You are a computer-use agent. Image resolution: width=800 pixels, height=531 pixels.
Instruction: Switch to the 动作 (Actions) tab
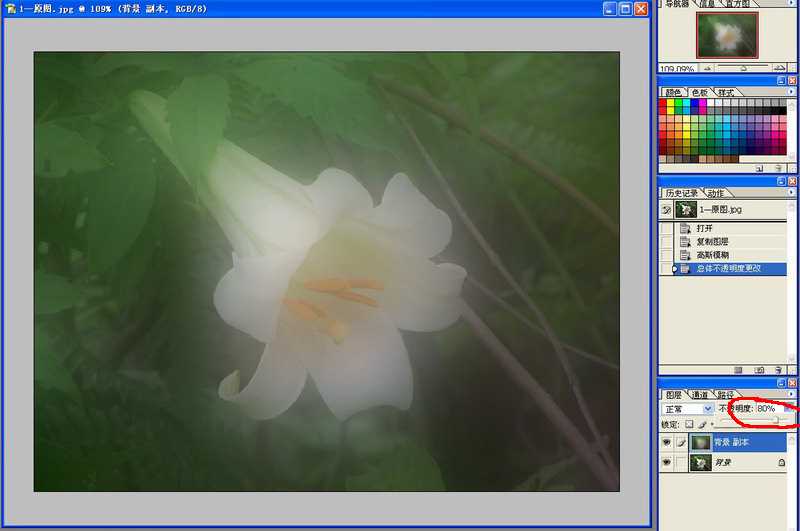tap(716, 193)
